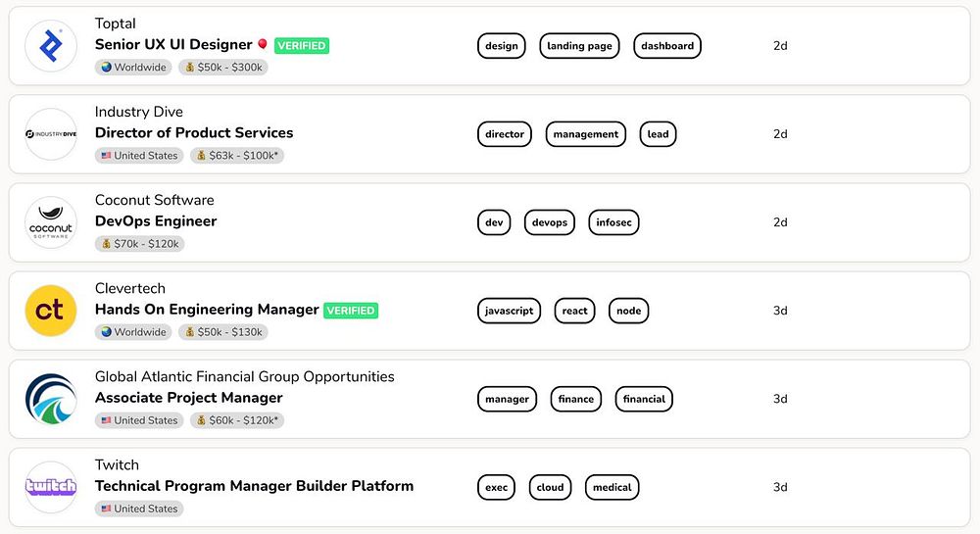Viewport: 980px width, 534px height.
Task: Click the Clevertech company name
Action: click(130, 288)
